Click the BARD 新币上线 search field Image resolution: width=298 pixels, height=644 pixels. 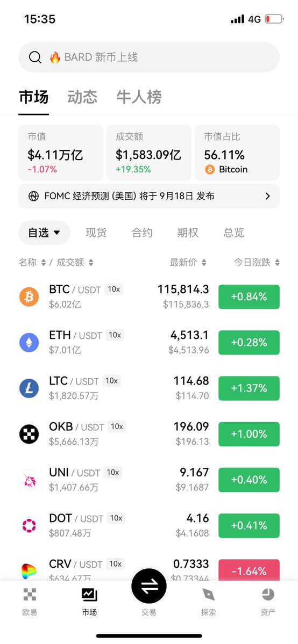pos(149,57)
